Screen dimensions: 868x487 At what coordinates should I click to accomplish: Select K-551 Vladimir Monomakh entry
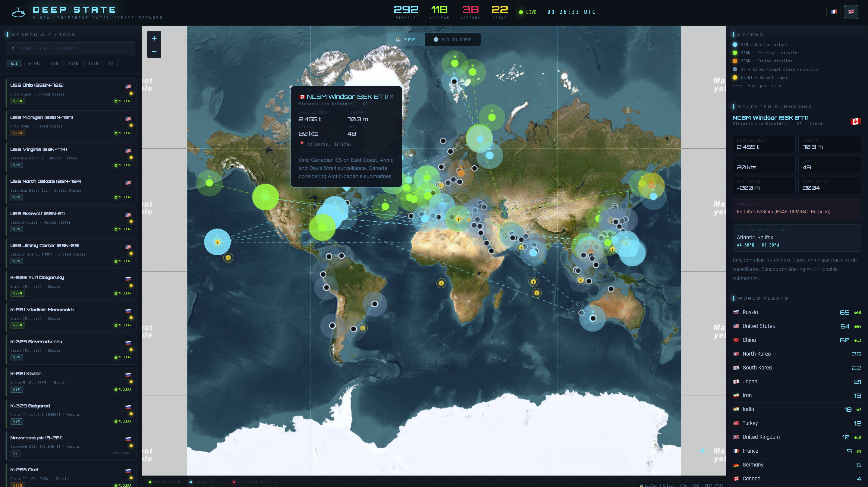71,317
